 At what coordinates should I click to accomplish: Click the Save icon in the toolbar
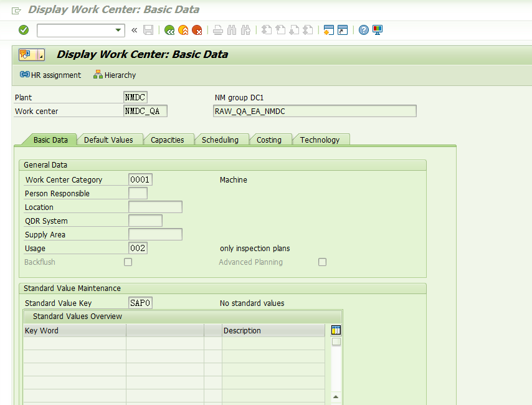coord(148,30)
